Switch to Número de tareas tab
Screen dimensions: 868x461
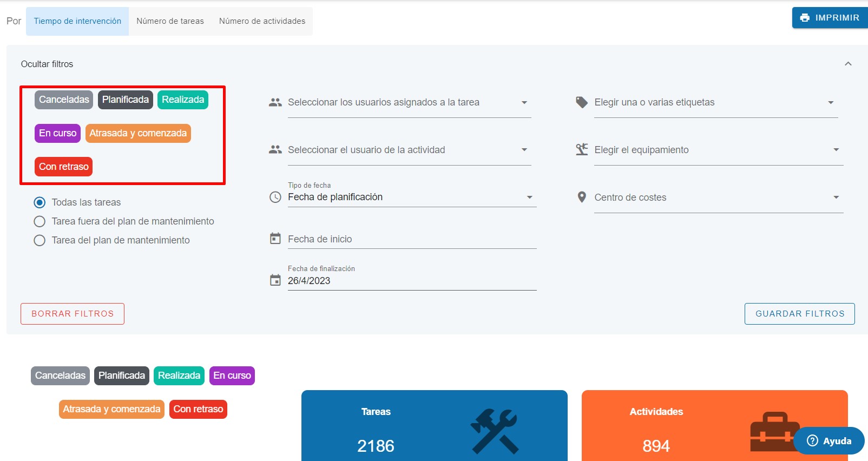[170, 21]
